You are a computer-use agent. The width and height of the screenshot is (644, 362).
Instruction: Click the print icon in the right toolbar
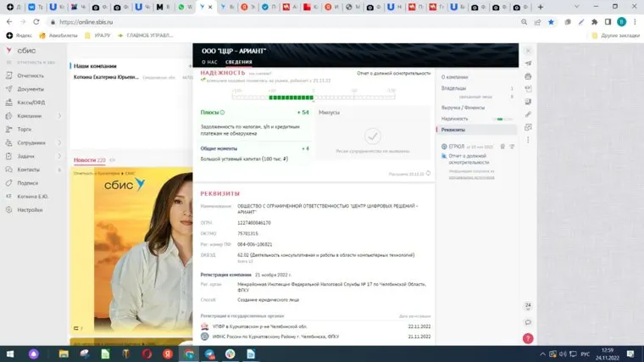(529, 76)
